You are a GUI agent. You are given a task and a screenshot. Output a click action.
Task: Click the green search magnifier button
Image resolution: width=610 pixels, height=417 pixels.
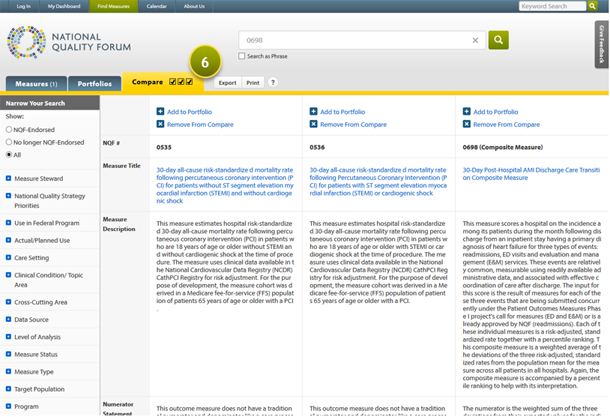(498, 40)
